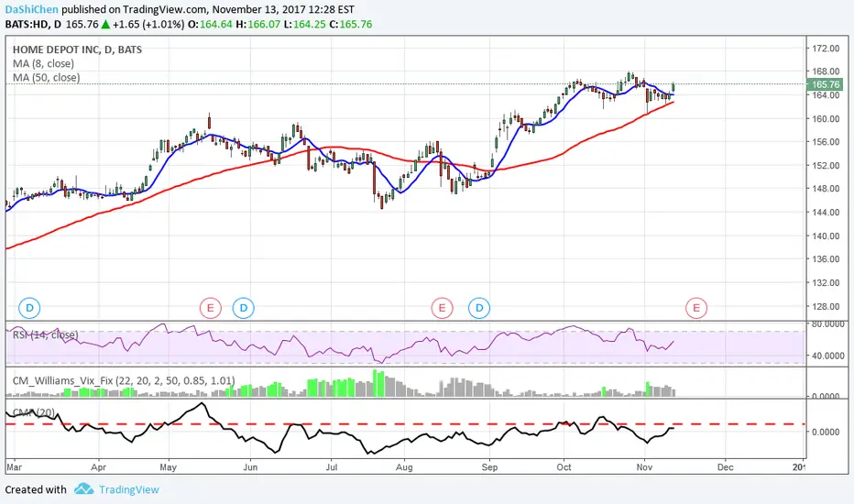Viewport: 854px width, 504px height.
Task: Click the 148.00 price axis label
Action: (826, 189)
